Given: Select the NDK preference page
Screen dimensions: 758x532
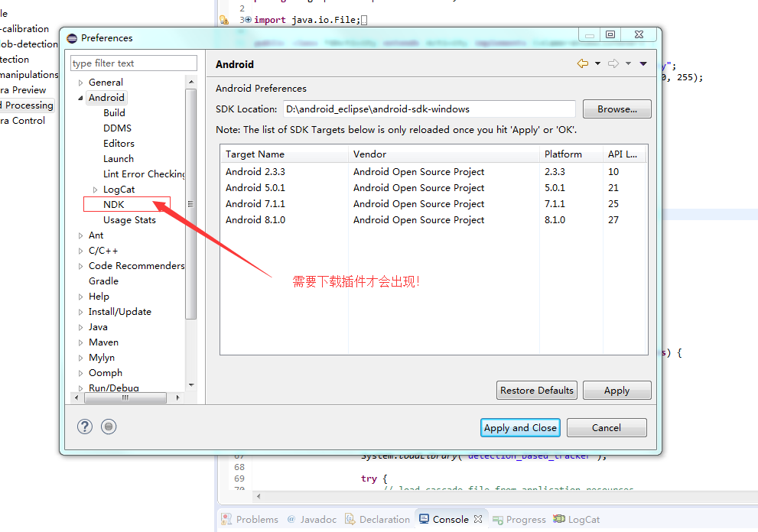Looking at the screenshot, I should pos(114,204).
